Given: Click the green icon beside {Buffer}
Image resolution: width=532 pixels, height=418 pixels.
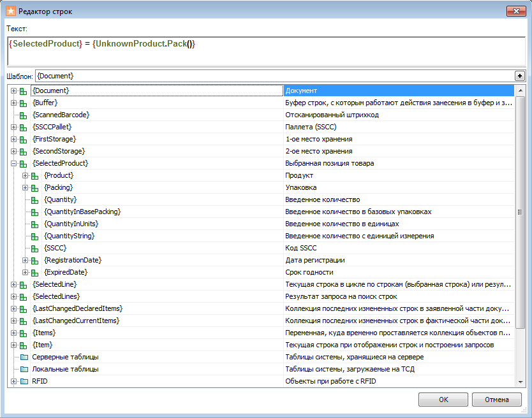Looking at the screenshot, I should [x=23, y=103].
